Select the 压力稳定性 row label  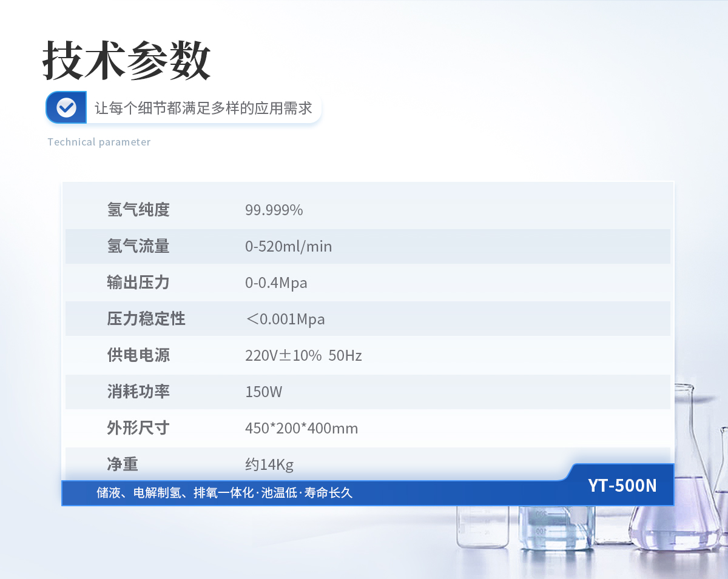click(x=146, y=319)
